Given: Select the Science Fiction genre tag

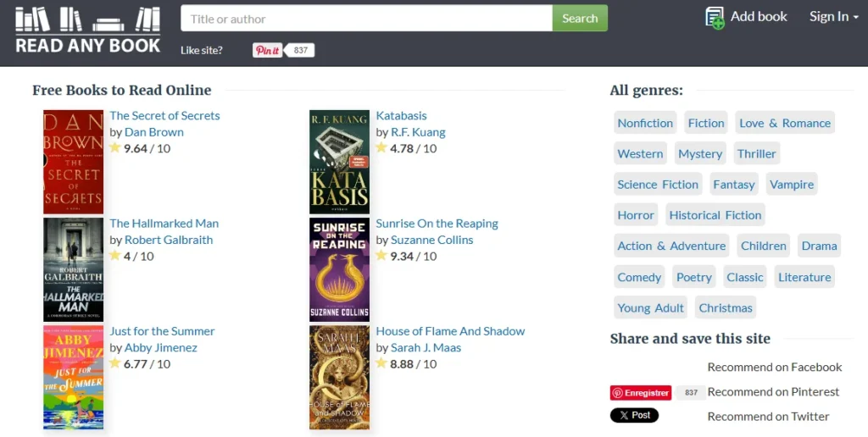Looking at the screenshot, I should pyautogui.click(x=658, y=185).
